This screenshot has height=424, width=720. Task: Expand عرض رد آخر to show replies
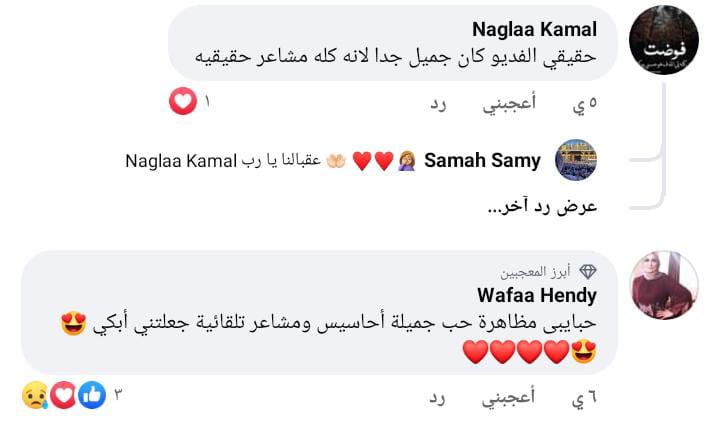[x=542, y=207]
